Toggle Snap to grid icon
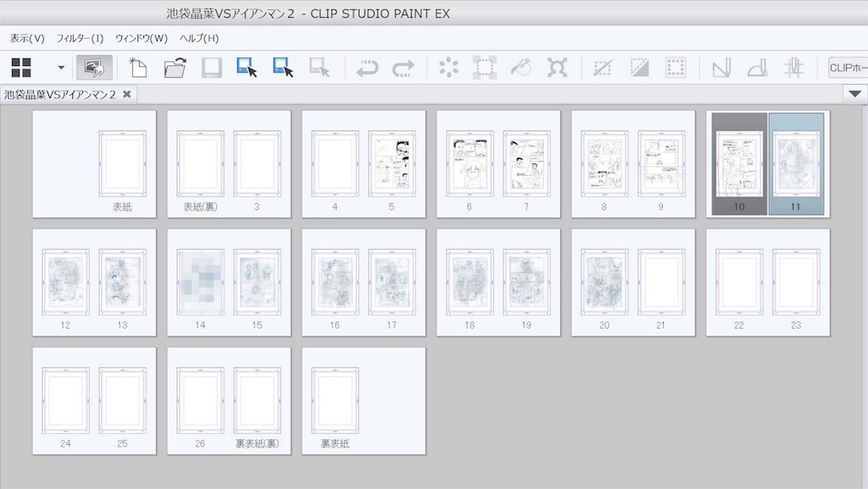 click(x=793, y=68)
